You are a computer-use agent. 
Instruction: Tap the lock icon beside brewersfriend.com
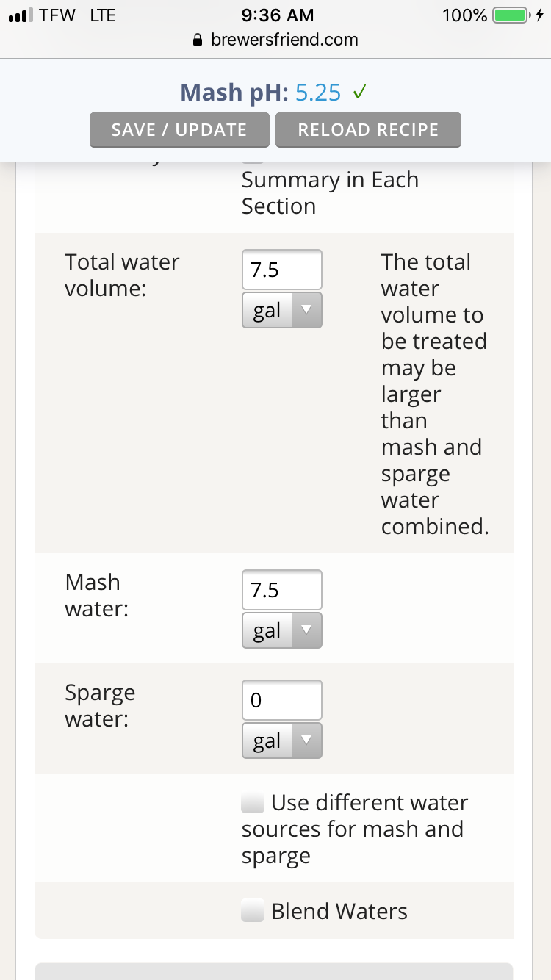tap(197, 40)
